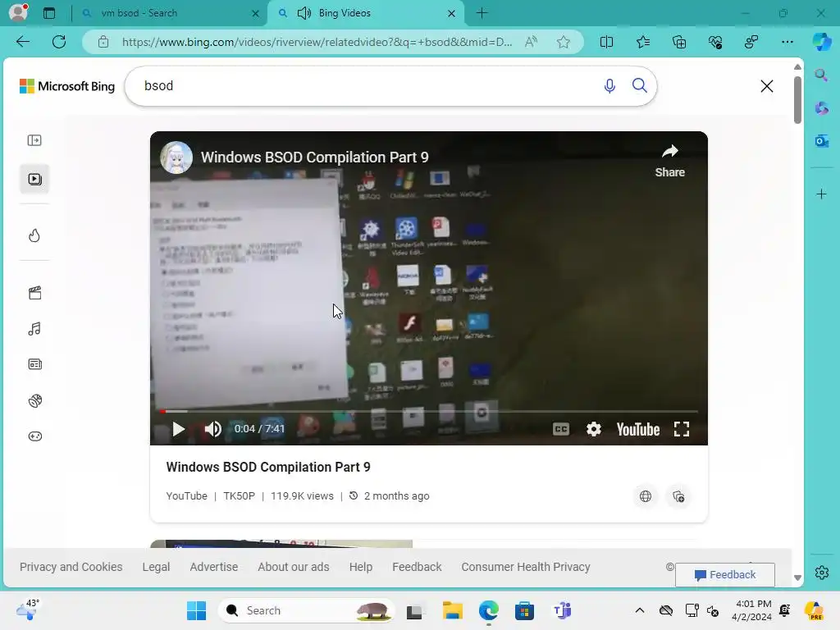840x630 pixels.
Task: View site information lock icon
Action: (x=103, y=42)
